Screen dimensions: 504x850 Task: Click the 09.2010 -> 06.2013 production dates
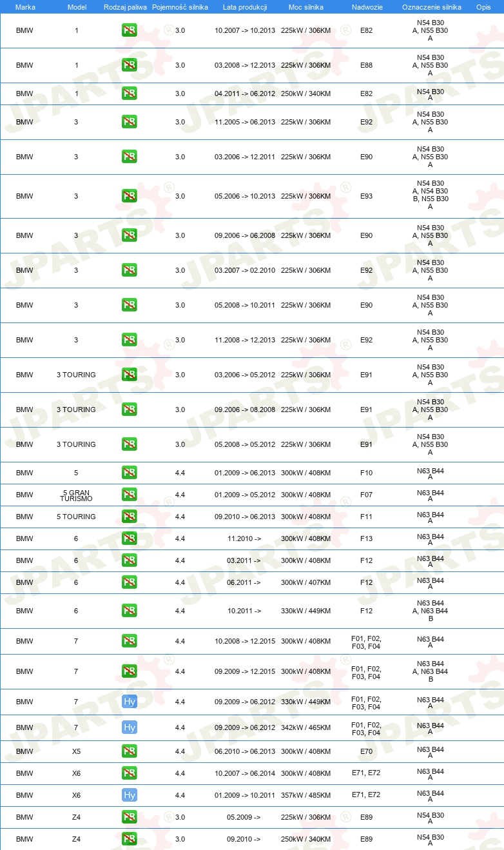coord(244,517)
